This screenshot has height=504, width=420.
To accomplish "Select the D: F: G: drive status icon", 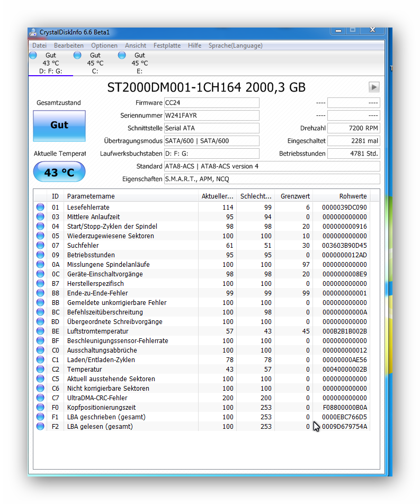I will point(33,56).
